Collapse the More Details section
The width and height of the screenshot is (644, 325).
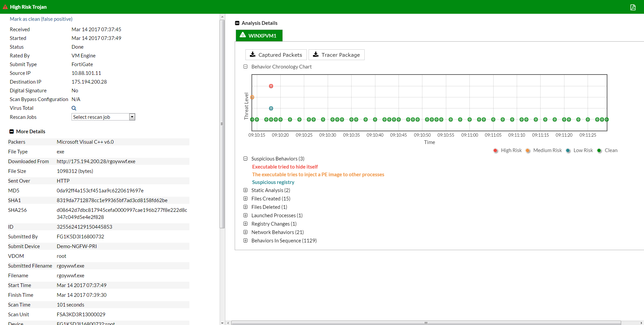(x=11, y=132)
